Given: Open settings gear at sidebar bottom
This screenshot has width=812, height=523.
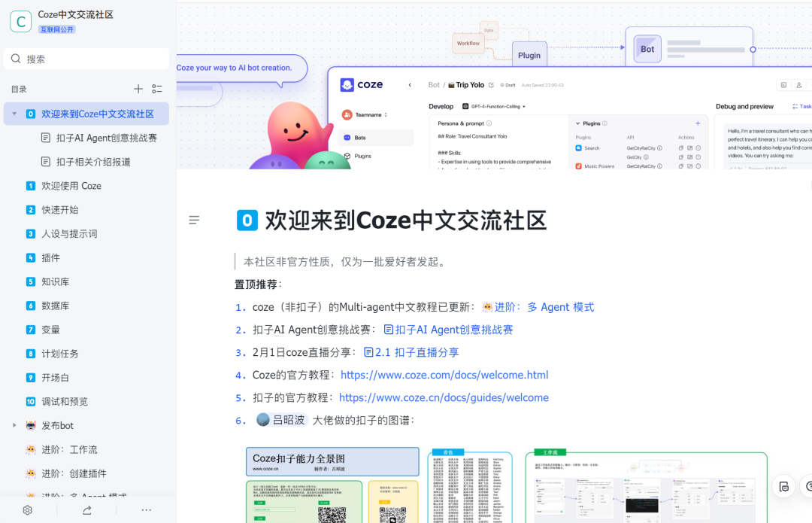Looking at the screenshot, I should coord(28,510).
